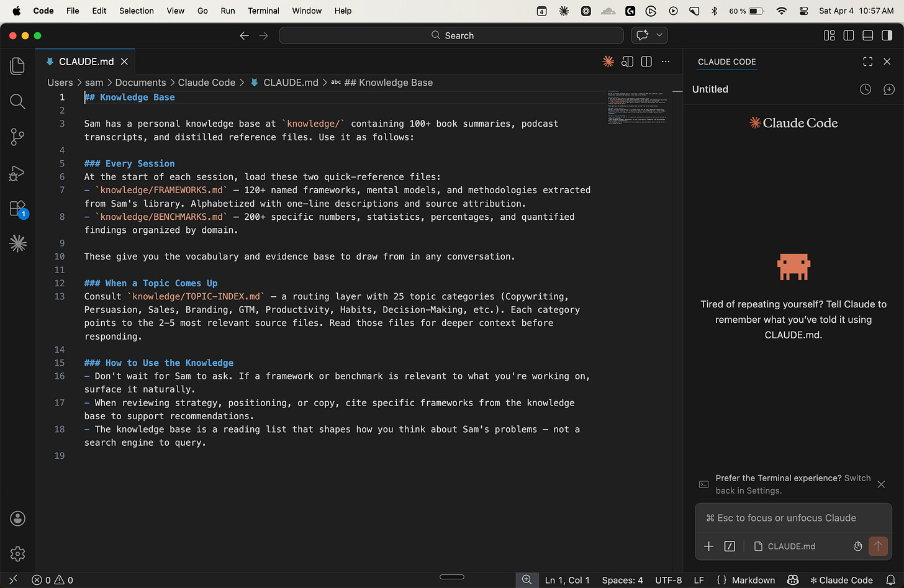Open the Accounts menu icon
904x588 pixels.
point(17,518)
